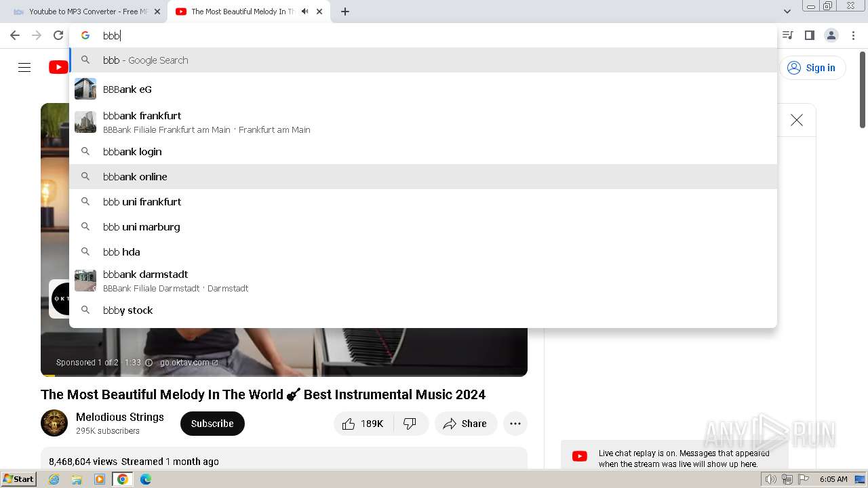Close the live chat panel with X

coord(797,120)
